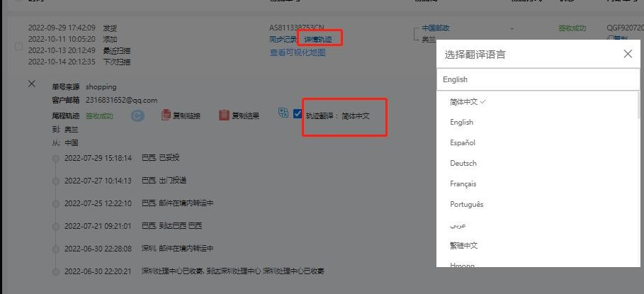This screenshot has width=644, height=294.
Task: Check the shipment row selection checkbox
Action: 19,46
